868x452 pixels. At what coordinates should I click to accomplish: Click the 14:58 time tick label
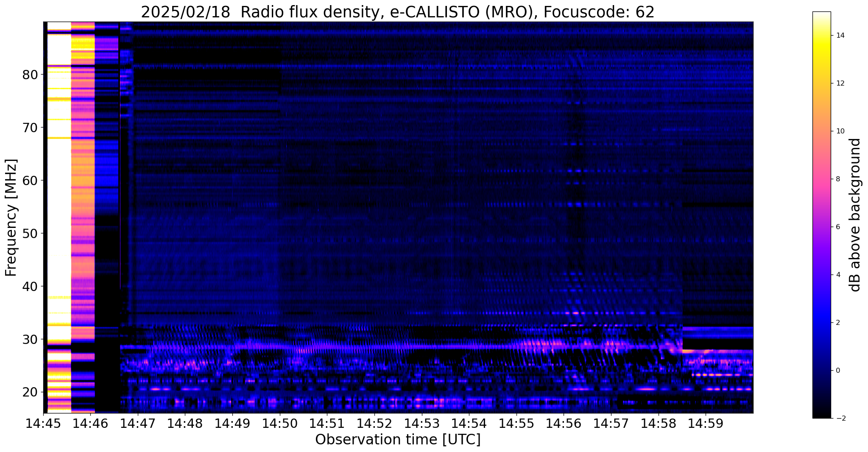coord(659,423)
